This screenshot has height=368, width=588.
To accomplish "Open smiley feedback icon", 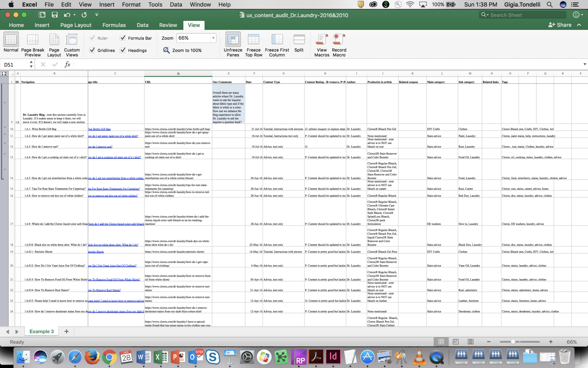I will pyautogui.click(x=576, y=15).
